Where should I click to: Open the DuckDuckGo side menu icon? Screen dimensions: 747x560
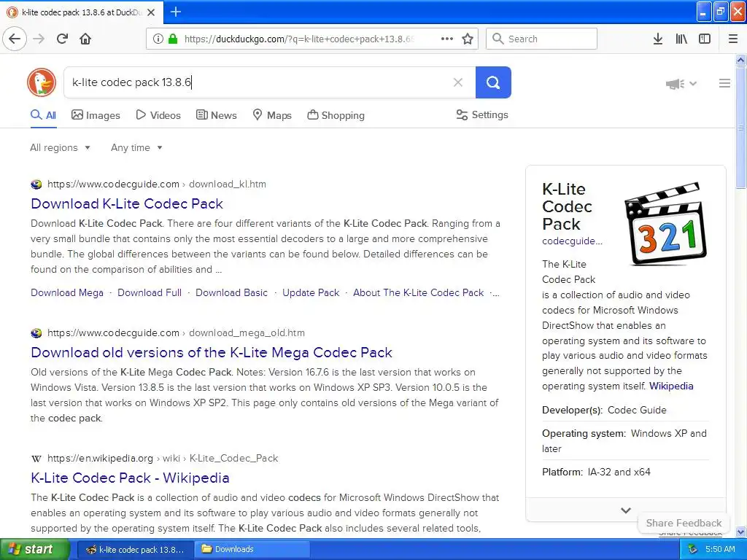pyautogui.click(x=724, y=83)
